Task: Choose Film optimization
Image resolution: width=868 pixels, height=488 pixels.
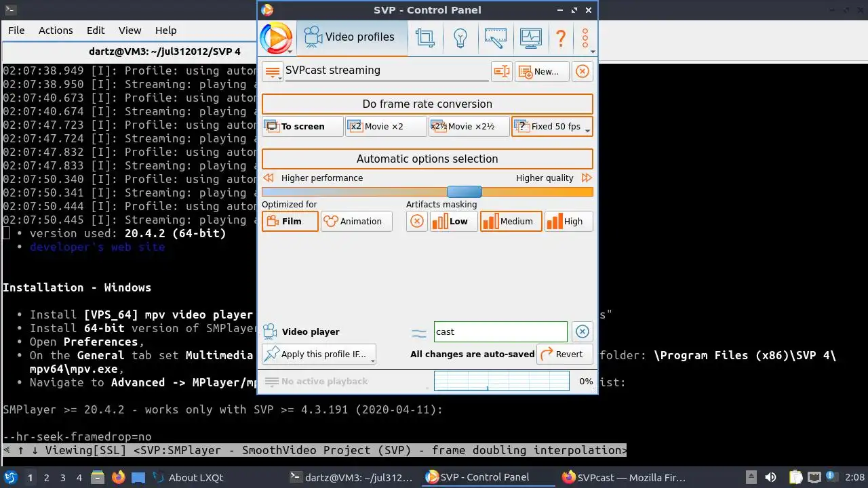Action: pos(290,221)
